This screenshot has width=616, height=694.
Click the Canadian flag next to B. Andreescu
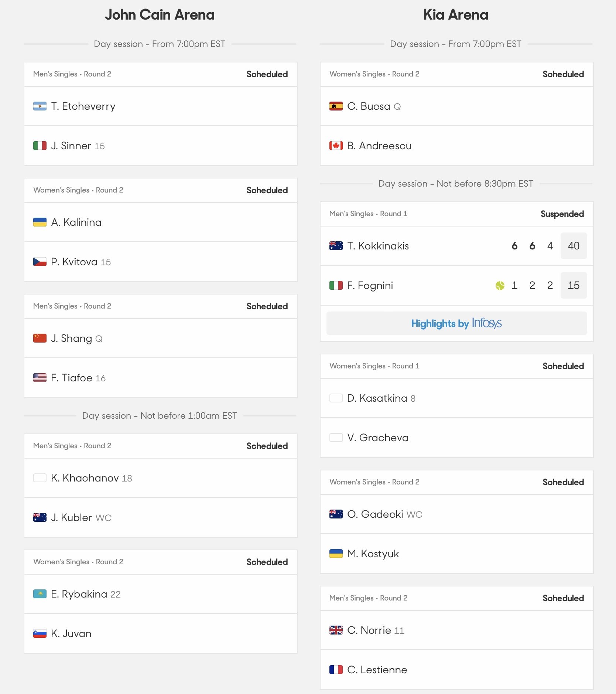336,146
